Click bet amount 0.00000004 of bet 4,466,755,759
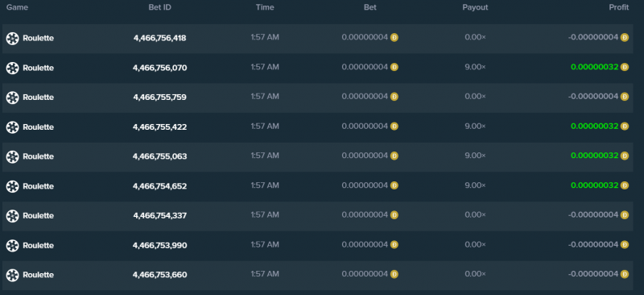Viewport: 644px width, 295px height. pos(365,97)
